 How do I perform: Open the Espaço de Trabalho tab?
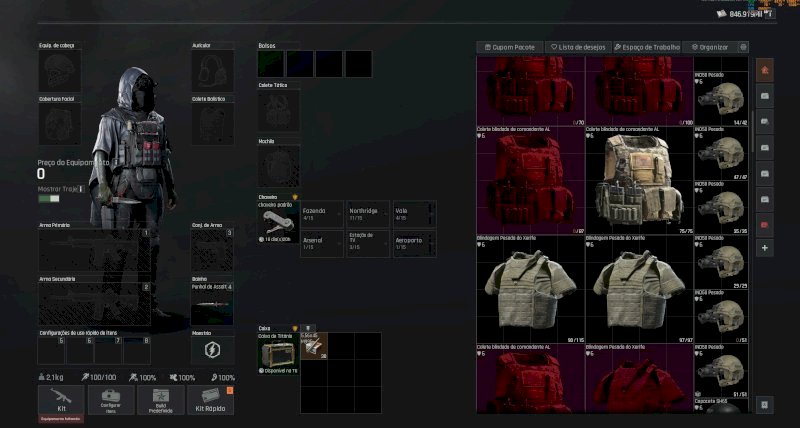click(647, 47)
